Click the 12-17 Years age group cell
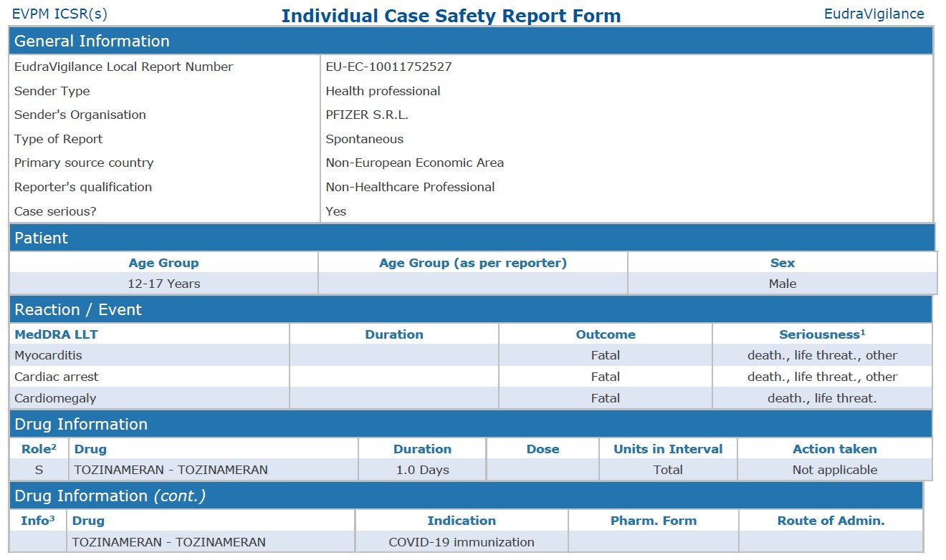This screenshot has height=560, width=946. [163, 284]
